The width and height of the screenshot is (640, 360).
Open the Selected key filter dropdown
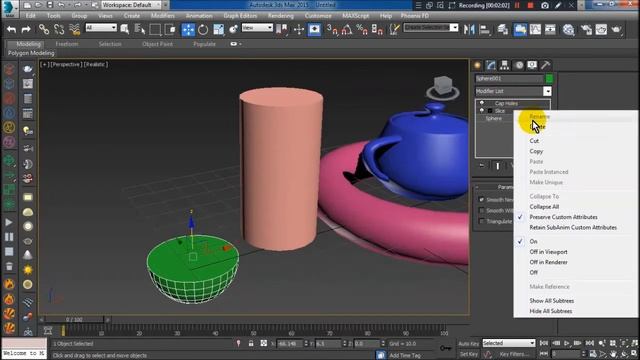509,343
